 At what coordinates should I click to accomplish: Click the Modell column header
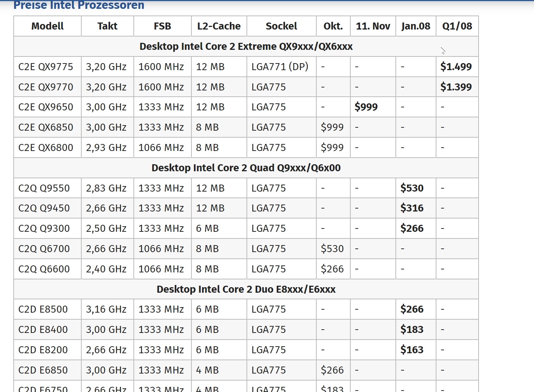point(47,26)
